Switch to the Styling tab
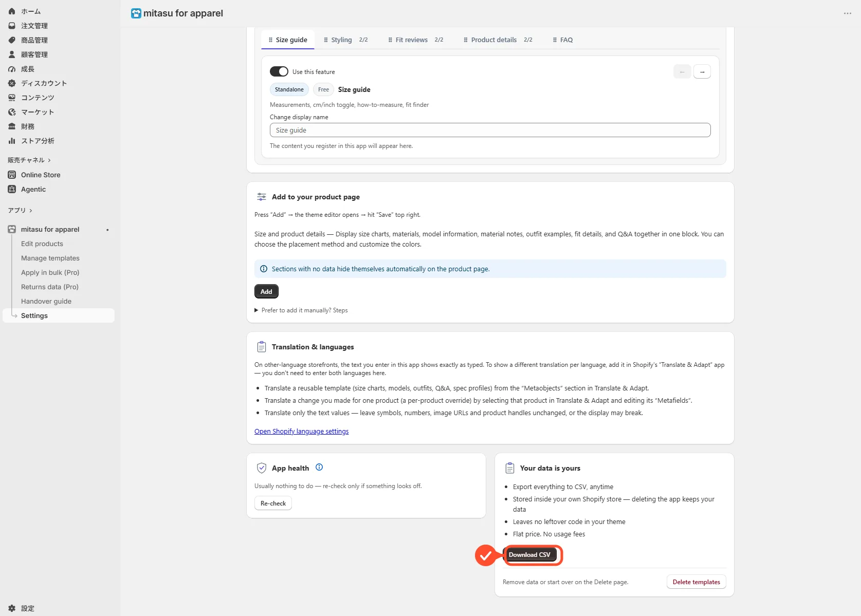 pos(346,40)
